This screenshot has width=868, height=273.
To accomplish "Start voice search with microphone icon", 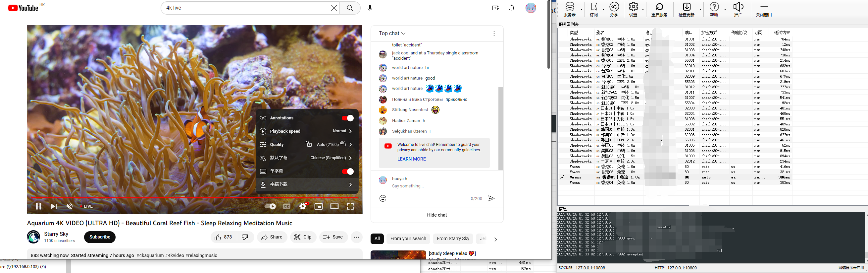I will coord(370,8).
